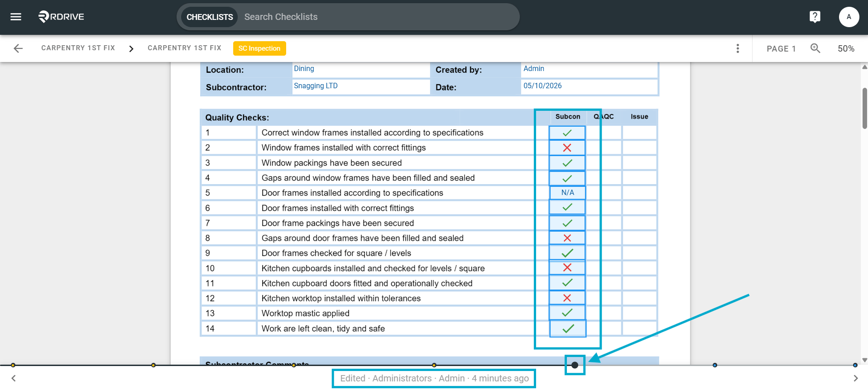Edit the Date field 05/10/2026

[589, 86]
